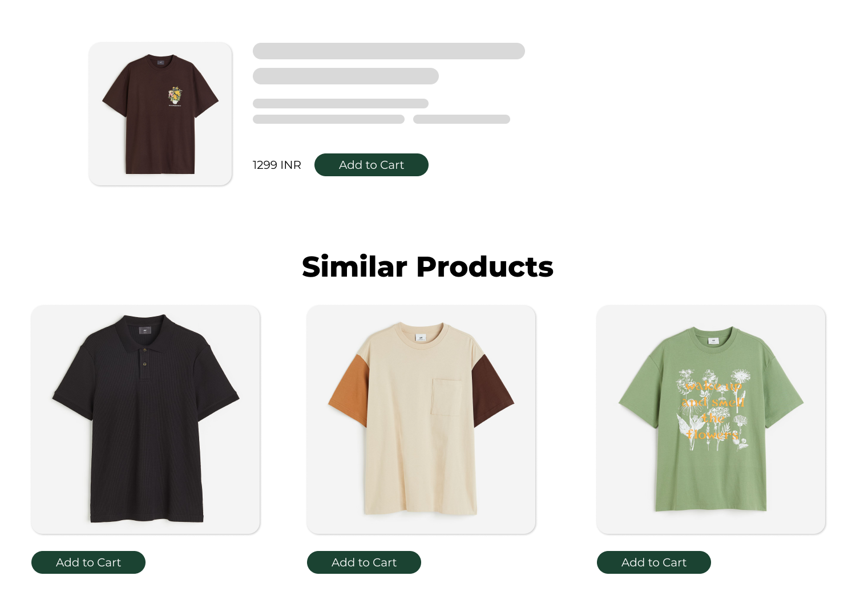The width and height of the screenshot is (856, 616).
Task: View the beige tee with colored sleeves
Action: pyautogui.click(x=421, y=420)
